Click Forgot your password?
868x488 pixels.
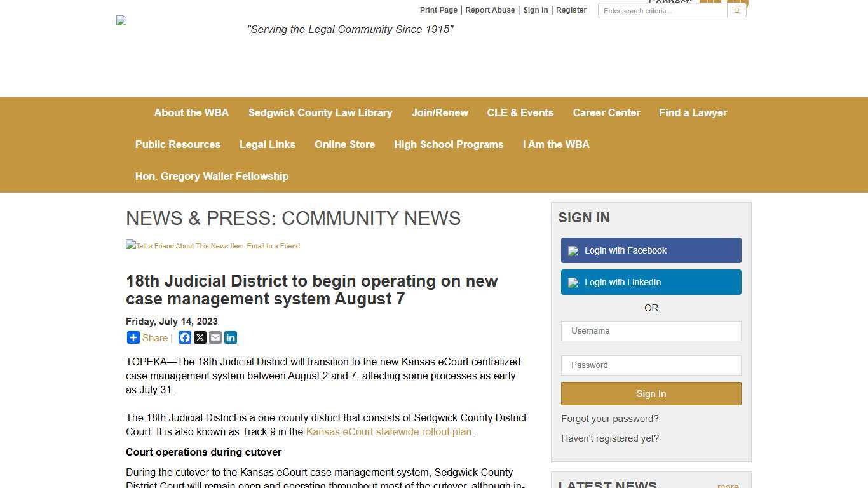point(609,418)
